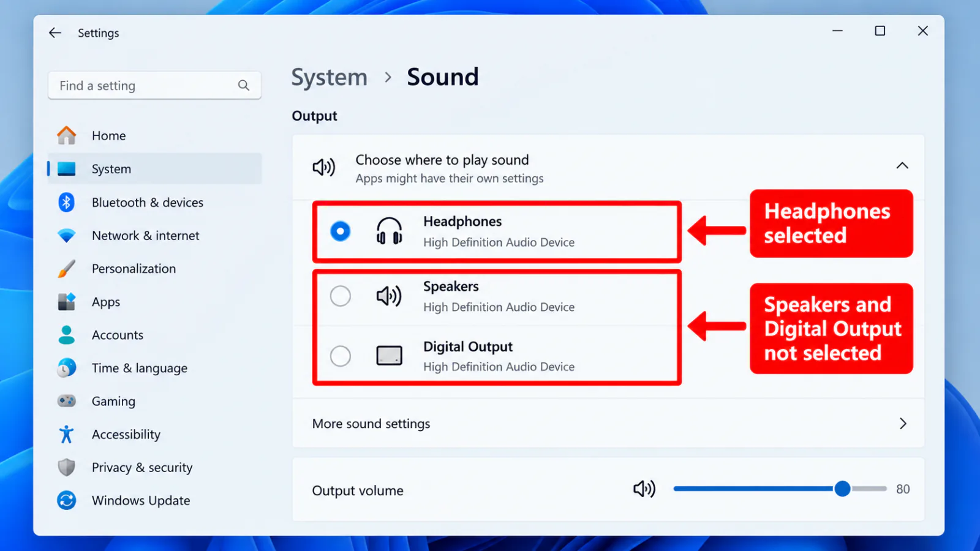Collapse the Choose where to play sound section
This screenshot has height=551, width=980.
click(902, 166)
